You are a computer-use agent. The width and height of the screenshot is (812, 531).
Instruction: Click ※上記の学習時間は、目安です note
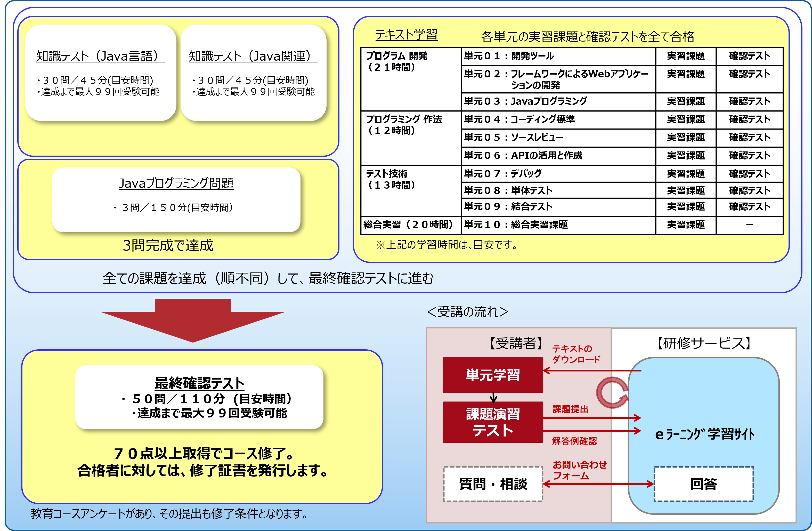pyautogui.click(x=446, y=245)
